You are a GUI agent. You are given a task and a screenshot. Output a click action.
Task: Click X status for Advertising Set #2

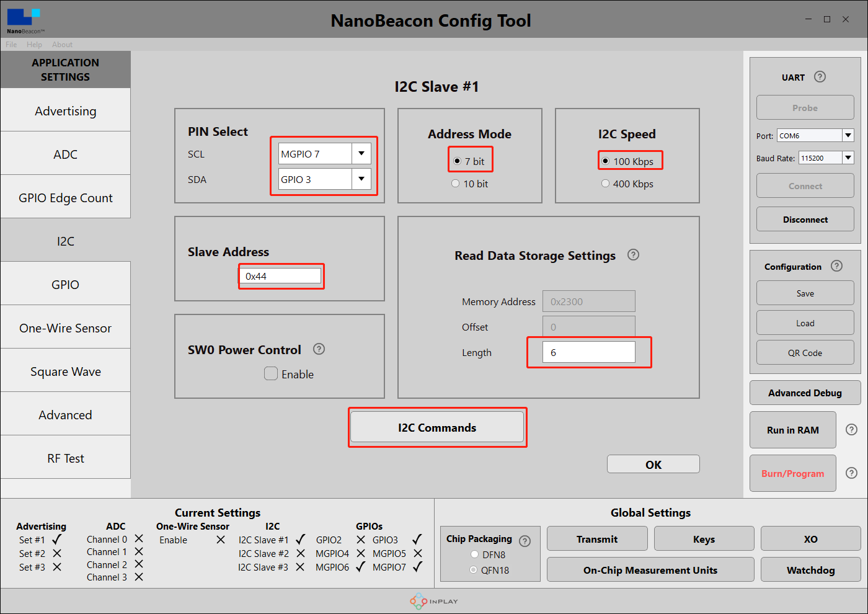point(57,553)
